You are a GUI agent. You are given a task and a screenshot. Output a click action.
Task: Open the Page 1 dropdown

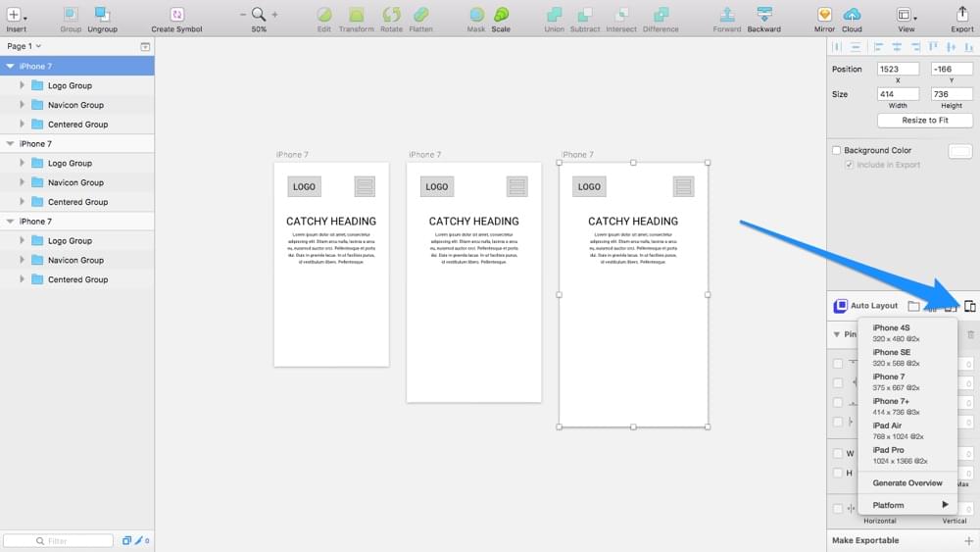pyautogui.click(x=24, y=46)
